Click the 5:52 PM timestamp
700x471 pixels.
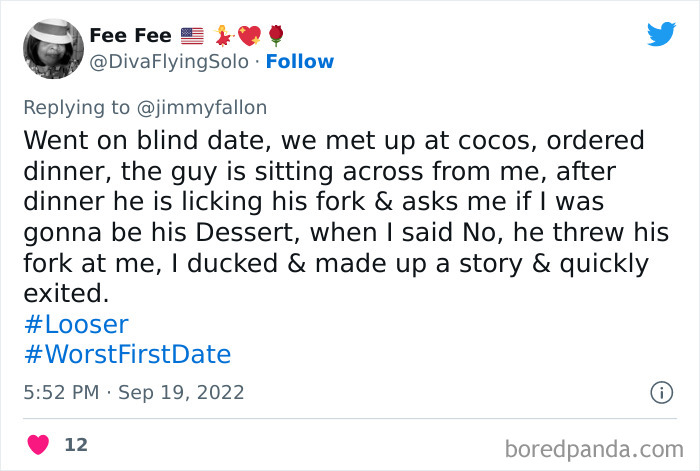coord(62,392)
